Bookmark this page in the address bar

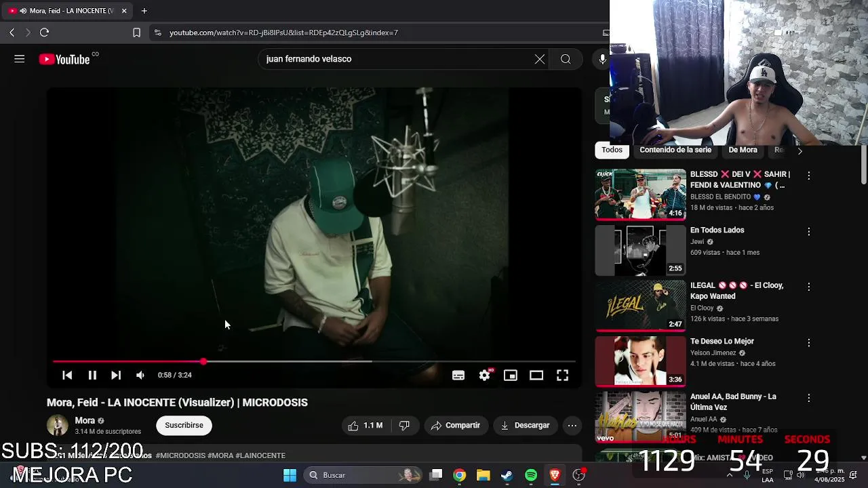[x=136, y=33]
